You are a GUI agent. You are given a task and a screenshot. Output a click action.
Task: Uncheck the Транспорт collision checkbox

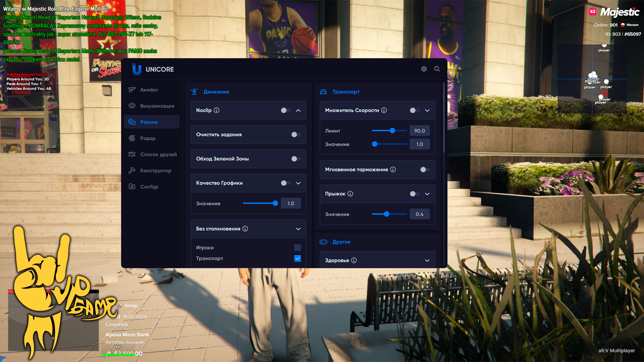pos(298,258)
